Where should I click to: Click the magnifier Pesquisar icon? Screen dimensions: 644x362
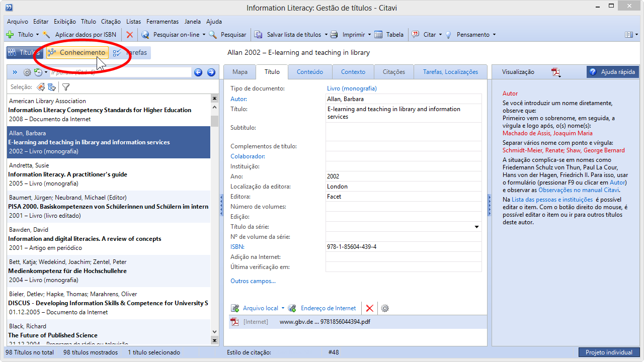pyautogui.click(x=213, y=35)
